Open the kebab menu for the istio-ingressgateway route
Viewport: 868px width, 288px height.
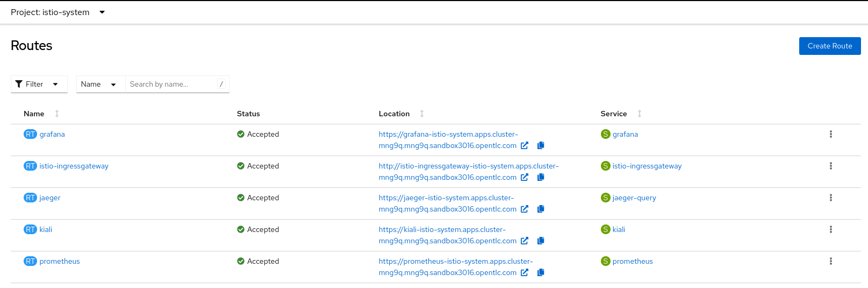click(x=831, y=166)
